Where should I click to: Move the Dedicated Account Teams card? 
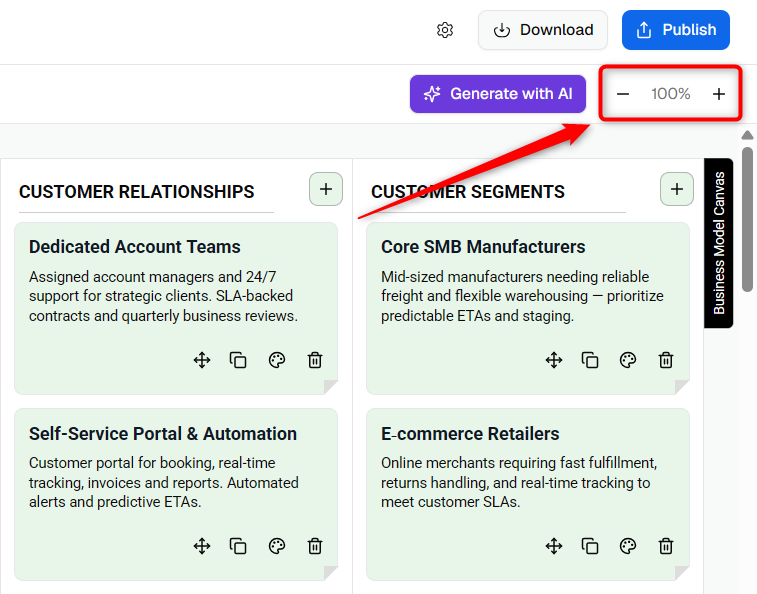pyautogui.click(x=202, y=360)
